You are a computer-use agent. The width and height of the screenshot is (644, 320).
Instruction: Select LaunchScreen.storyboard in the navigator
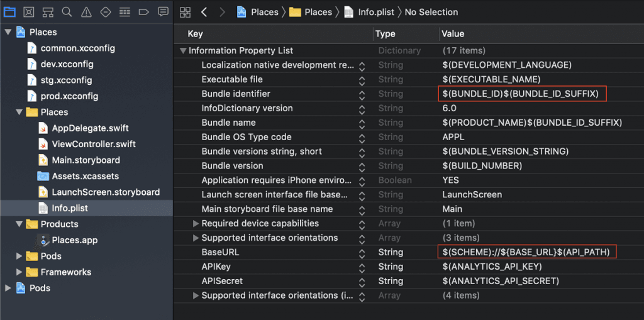pyautogui.click(x=106, y=192)
